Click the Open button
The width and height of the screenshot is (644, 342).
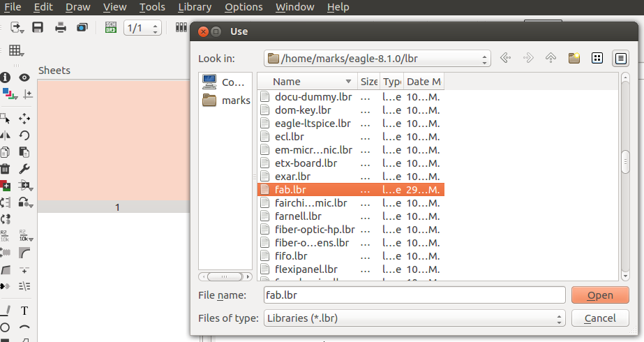tap(600, 295)
